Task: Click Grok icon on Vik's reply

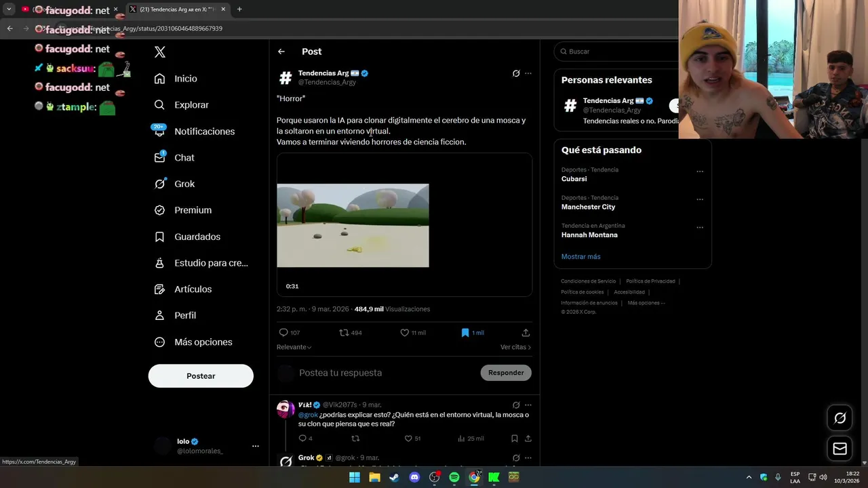Action: pos(516,405)
